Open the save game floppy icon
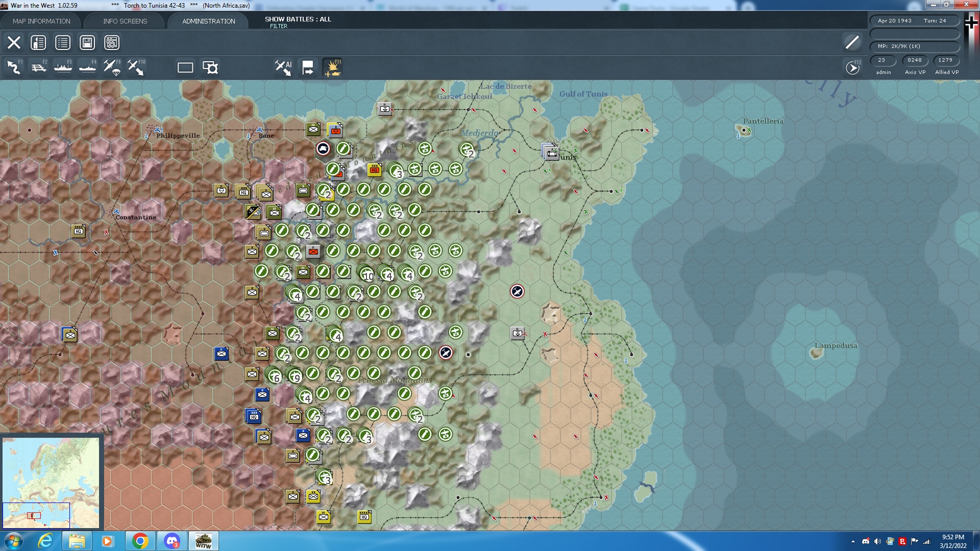 click(87, 42)
